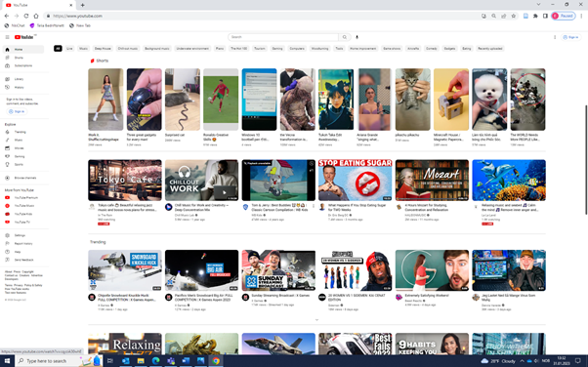This screenshot has height=367, width=588.
Task: Open Settings in the sidebar
Action: pos(22,235)
